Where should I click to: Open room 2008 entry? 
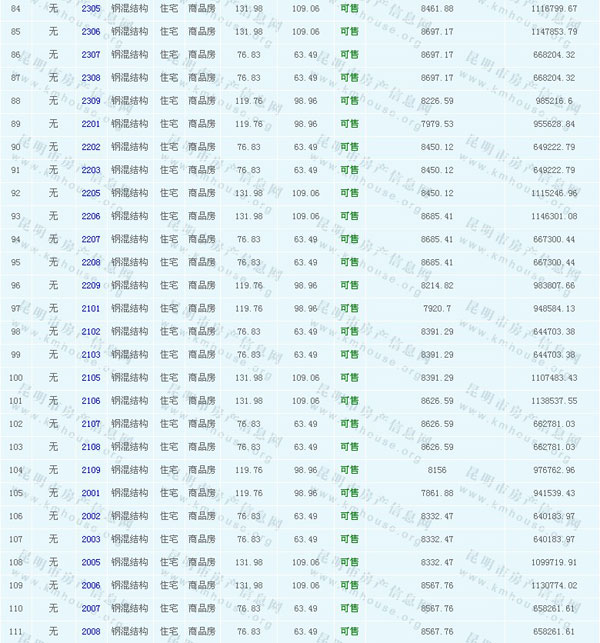90,632
